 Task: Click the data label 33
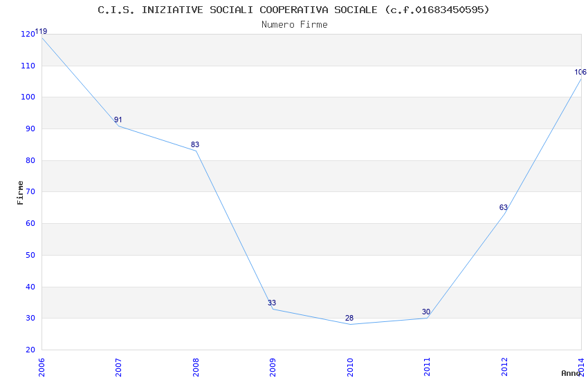tap(272, 303)
